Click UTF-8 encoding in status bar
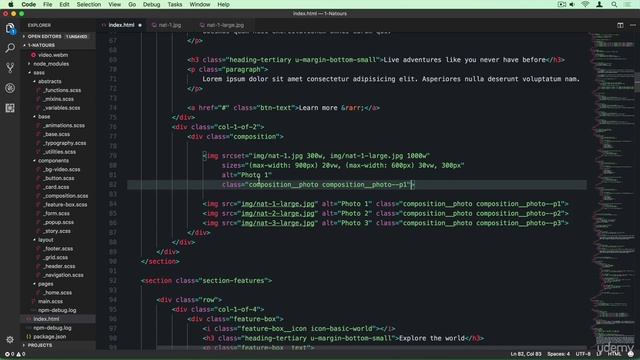This screenshot has width=640, height=360. point(583,354)
